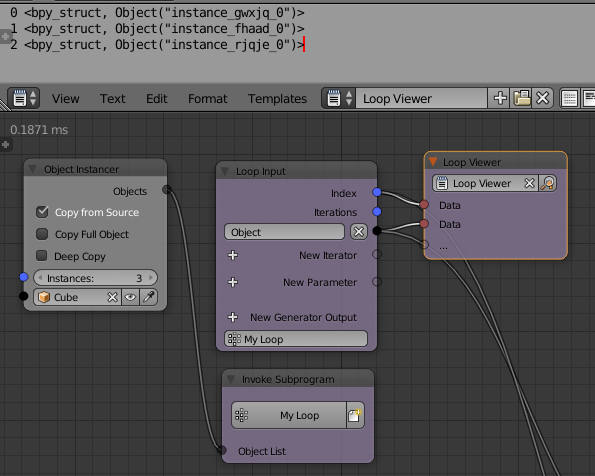
Task: Click the Loop Viewer text name field in header
Action: pyautogui.click(x=421, y=98)
